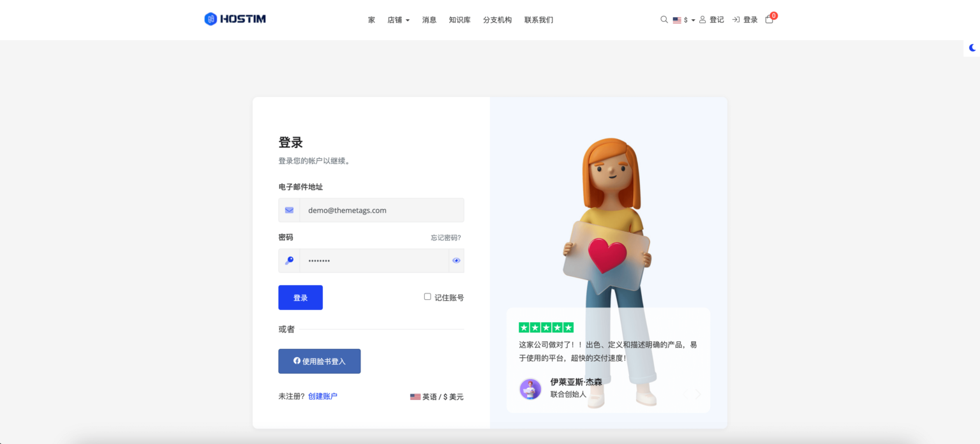980x444 pixels.
Task: Click the 忘记密码? link
Action: pos(445,238)
